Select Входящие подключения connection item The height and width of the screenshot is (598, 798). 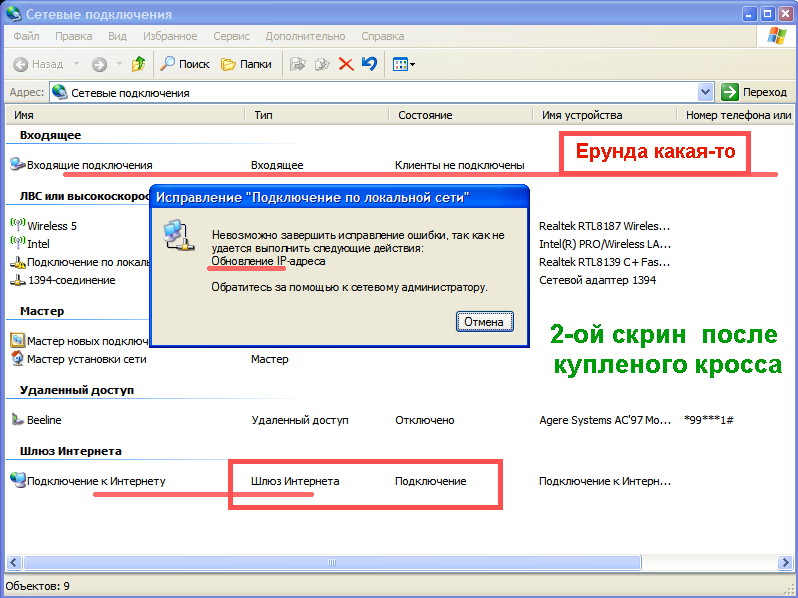coord(88,165)
